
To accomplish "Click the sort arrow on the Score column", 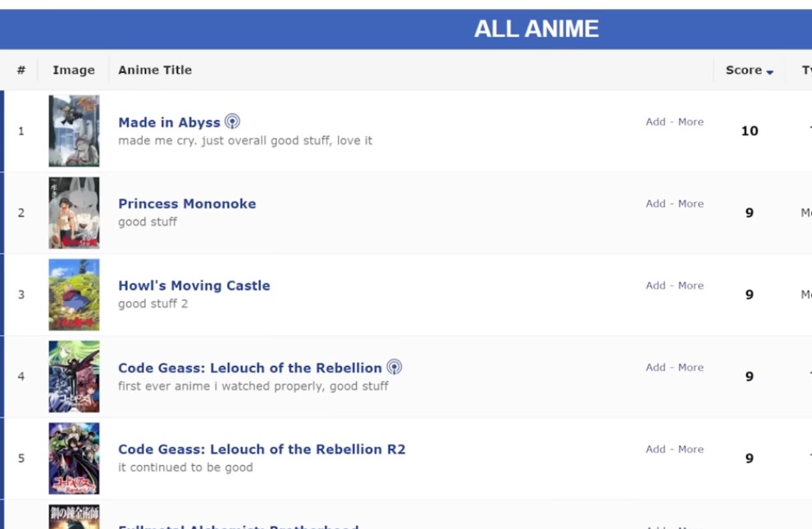I will tap(768, 71).
